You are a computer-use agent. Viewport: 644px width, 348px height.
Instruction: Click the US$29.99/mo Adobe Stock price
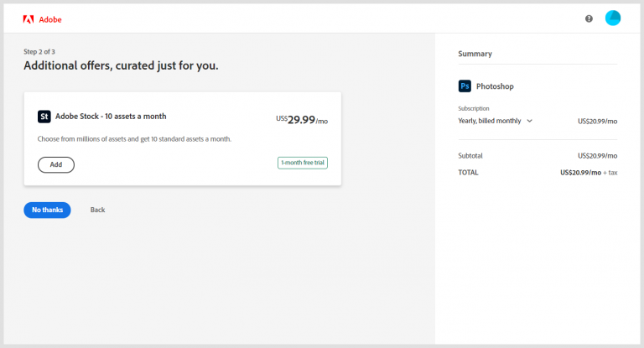(302, 120)
